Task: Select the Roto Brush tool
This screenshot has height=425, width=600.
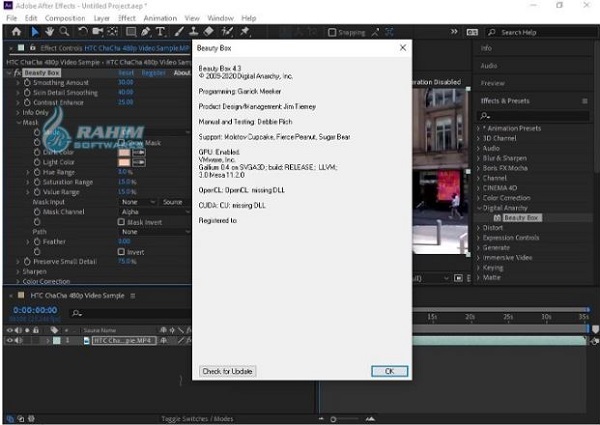Action: (x=227, y=32)
